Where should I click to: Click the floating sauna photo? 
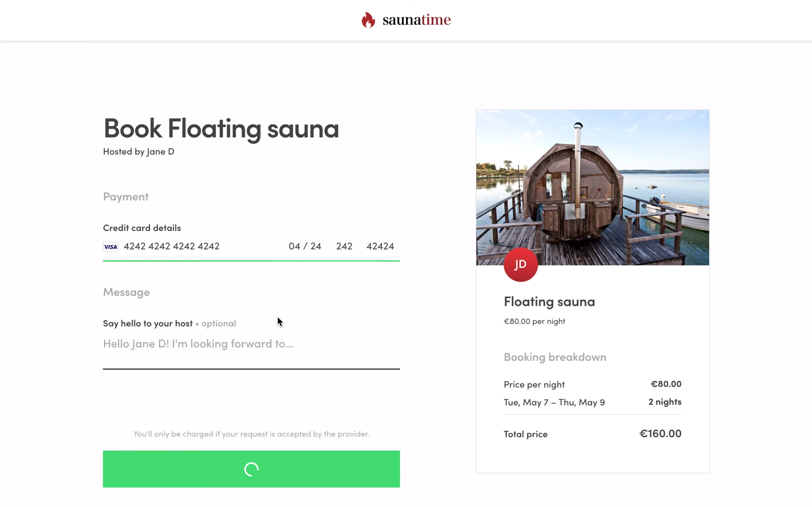[592, 187]
